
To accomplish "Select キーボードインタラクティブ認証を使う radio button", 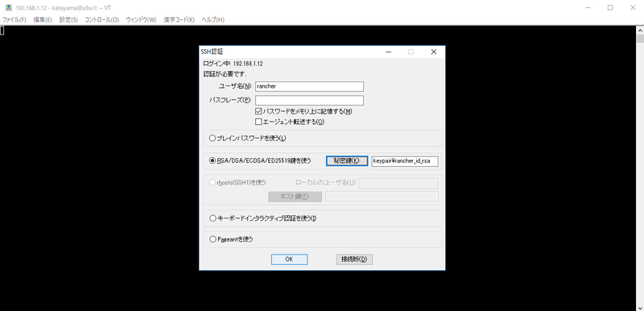I will pos(213,218).
